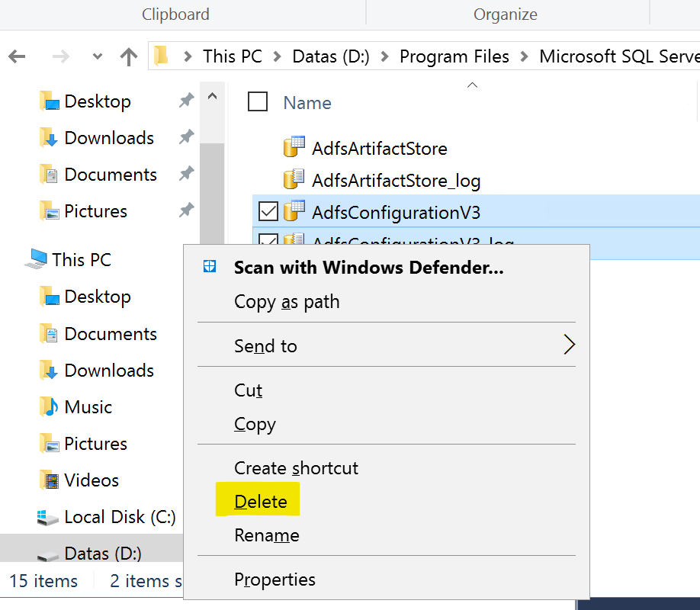Click the 15 items status bar text
Viewport: 700px width, 610px height.
[43, 581]
